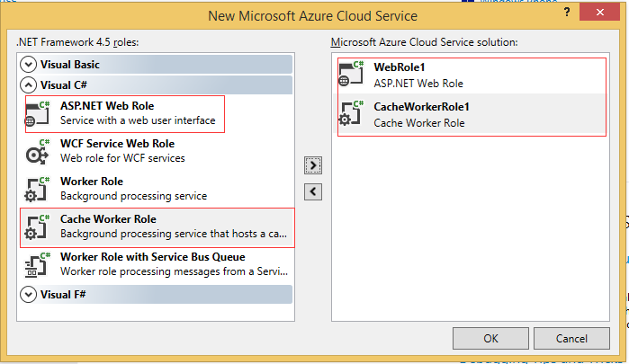Click the WebRole1 icon in solution list
Image resolution: width=629 pixels, height=364 pixels.
tap(351, 74)
